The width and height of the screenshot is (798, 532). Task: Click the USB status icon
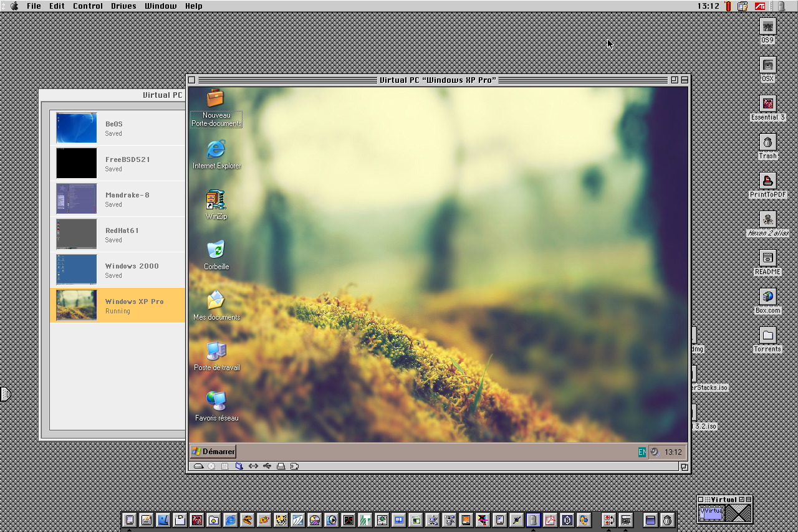pyautogui.click(x=267, y=466)
